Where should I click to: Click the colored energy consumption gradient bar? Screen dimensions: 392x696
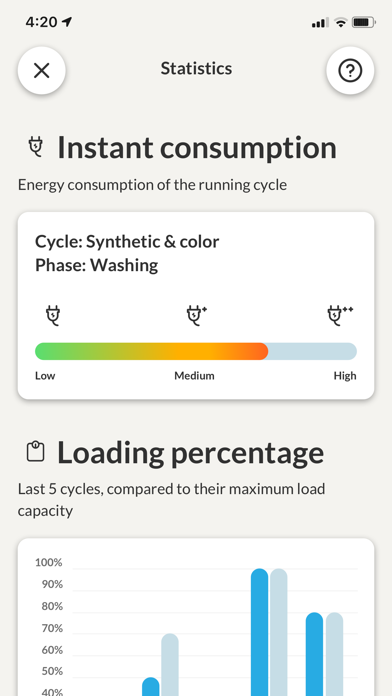point(151,351)
